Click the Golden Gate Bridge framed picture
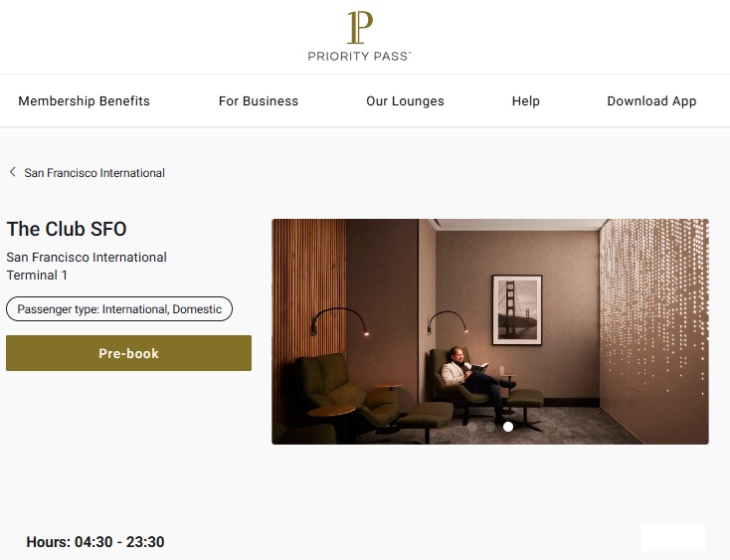This screenshot has width=730, height=560. [517, 310]
